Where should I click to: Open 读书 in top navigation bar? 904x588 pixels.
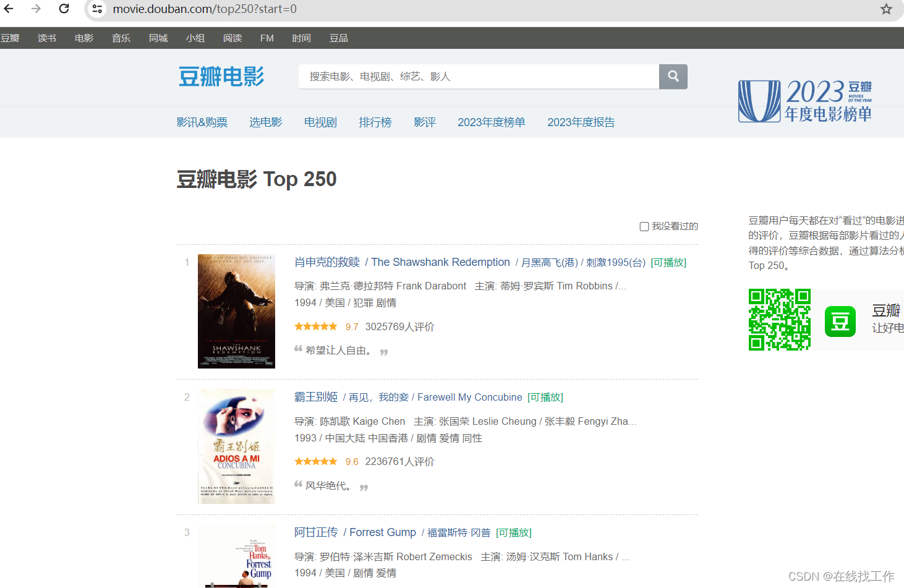coord(47,38)
